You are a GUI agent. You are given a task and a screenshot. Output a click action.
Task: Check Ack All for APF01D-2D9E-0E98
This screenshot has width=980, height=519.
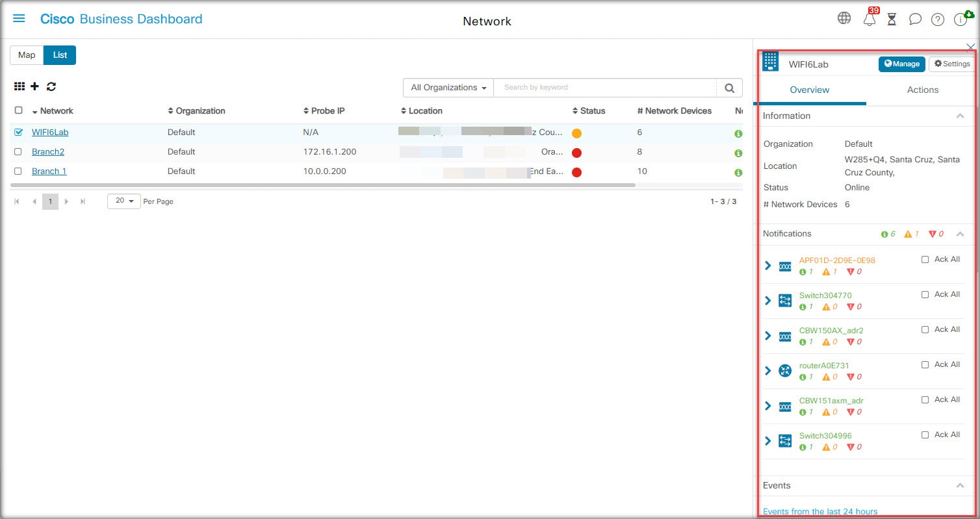(x=925, y=259)
